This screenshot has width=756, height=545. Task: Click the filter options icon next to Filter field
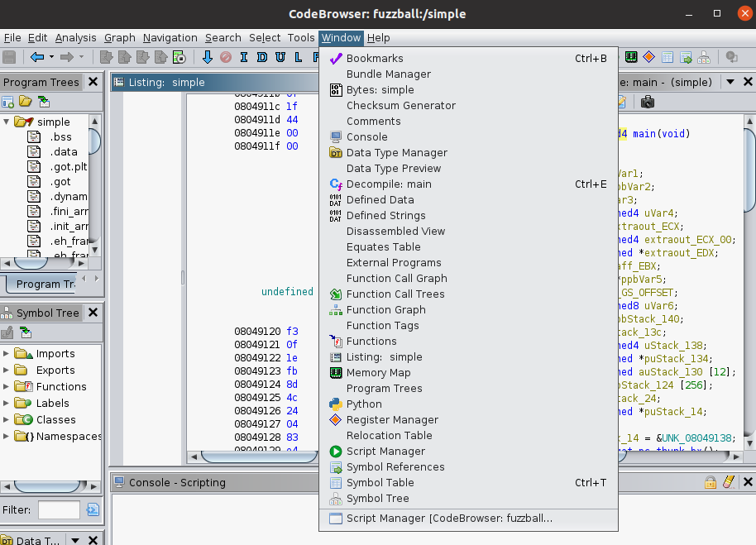[x=93, y=509]
